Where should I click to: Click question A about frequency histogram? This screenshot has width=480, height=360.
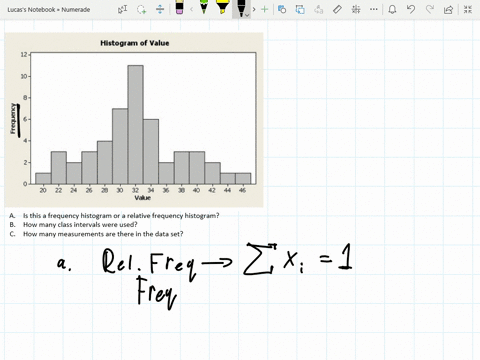click(x=114, y=216)
